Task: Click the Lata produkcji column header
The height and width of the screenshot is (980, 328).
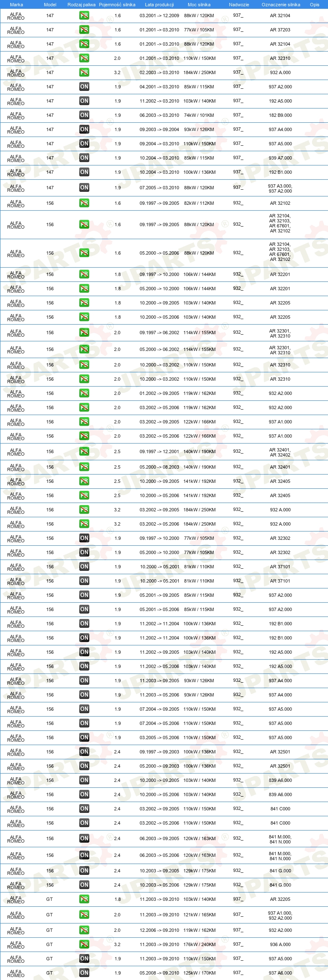Action: pos(159,5)
